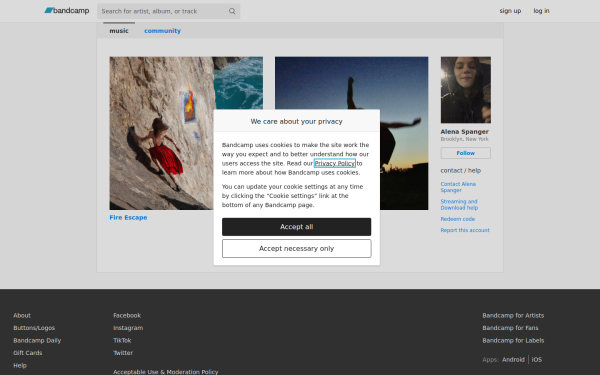Open the sign up link
The height and width of the screenshot is (375, 600).
(510, 11)
